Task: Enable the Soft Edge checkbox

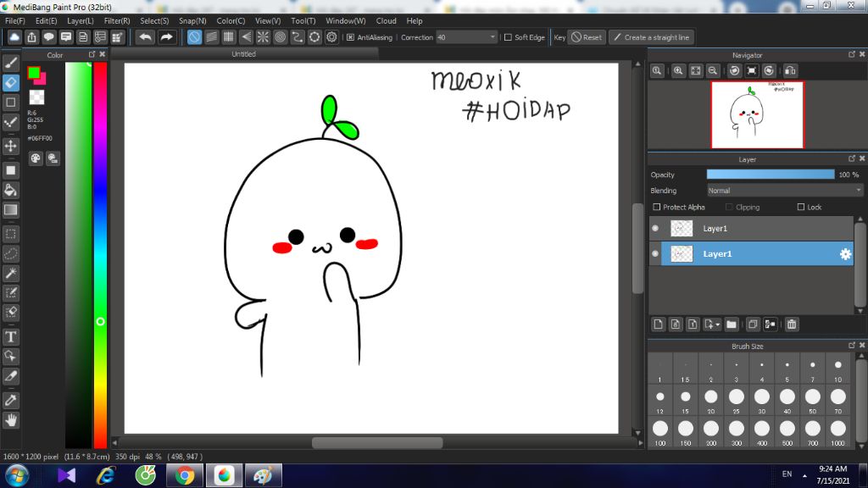Action: pyautogui.click(x=508, y=37)
